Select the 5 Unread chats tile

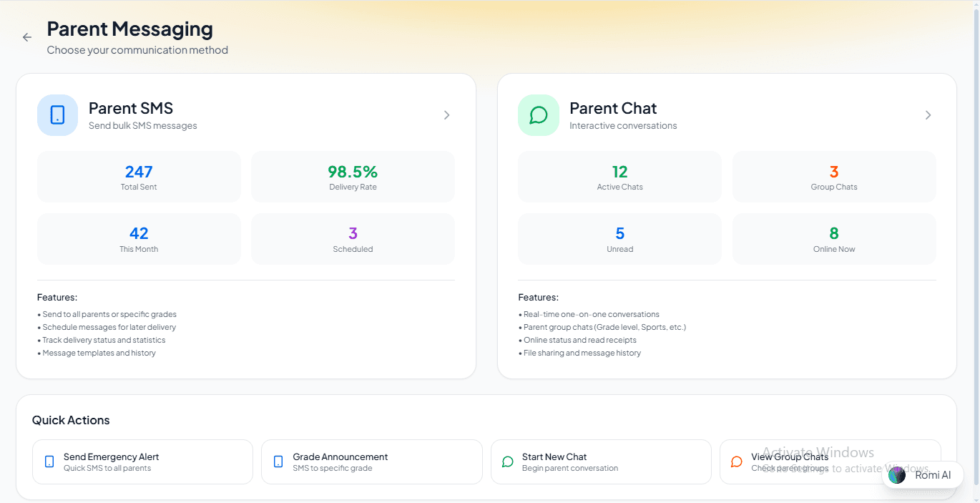pyautogui.click(x=619, y=239)
